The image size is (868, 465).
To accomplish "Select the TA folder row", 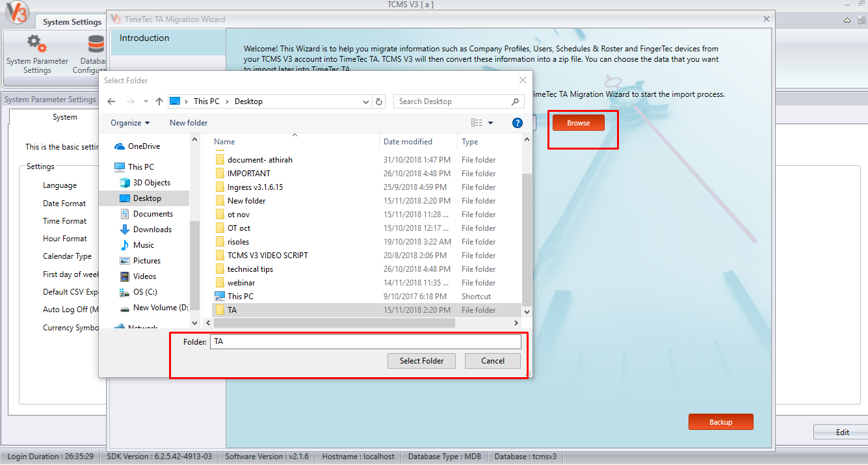I will 367,310.
